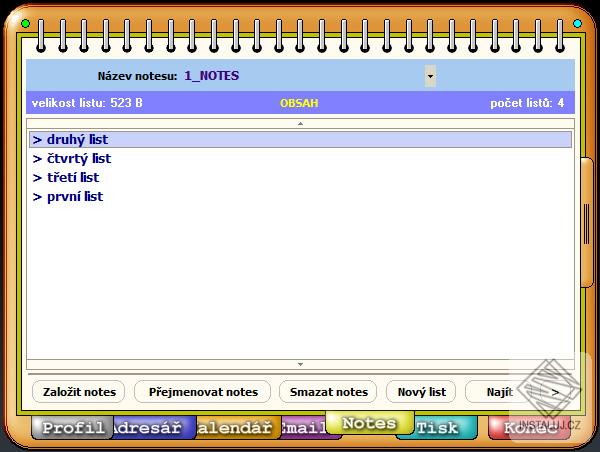
Task: Select the 'druhý list' entry
Action: [300, 139]
